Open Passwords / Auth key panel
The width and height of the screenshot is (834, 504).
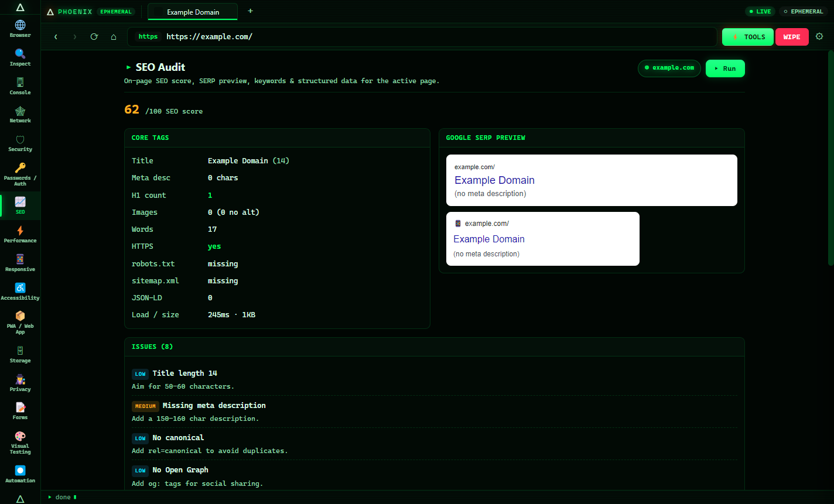20,174
